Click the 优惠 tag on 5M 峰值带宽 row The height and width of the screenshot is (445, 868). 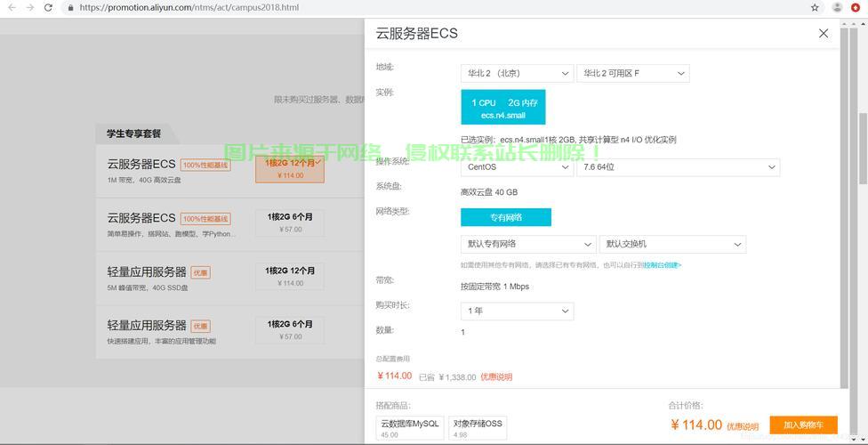[200, 272]
